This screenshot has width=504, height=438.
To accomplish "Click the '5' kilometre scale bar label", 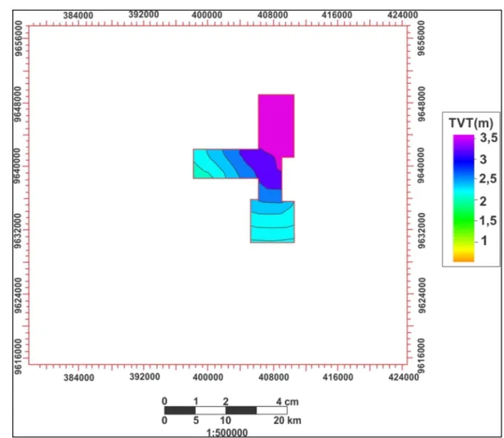I will pos(196,420).
